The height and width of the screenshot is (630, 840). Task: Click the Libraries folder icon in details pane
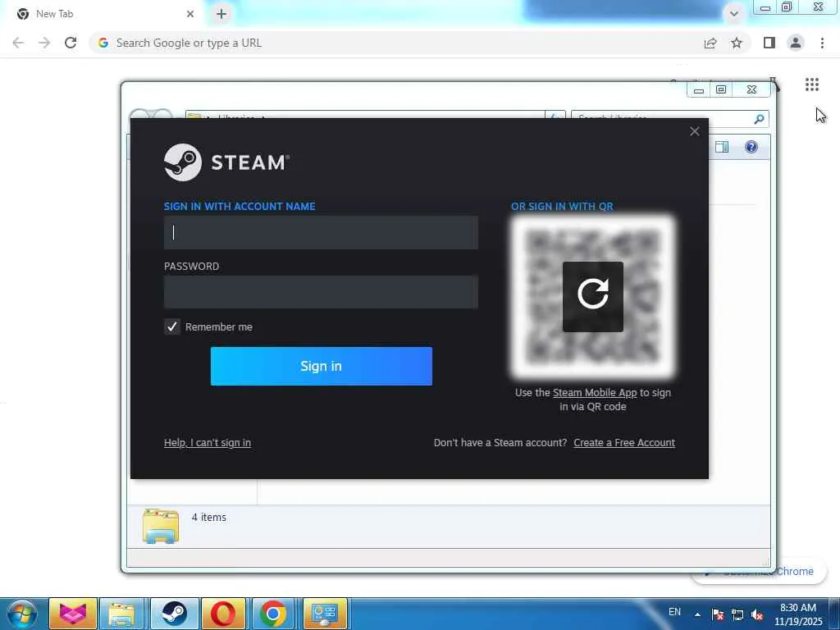pos(161,526)
